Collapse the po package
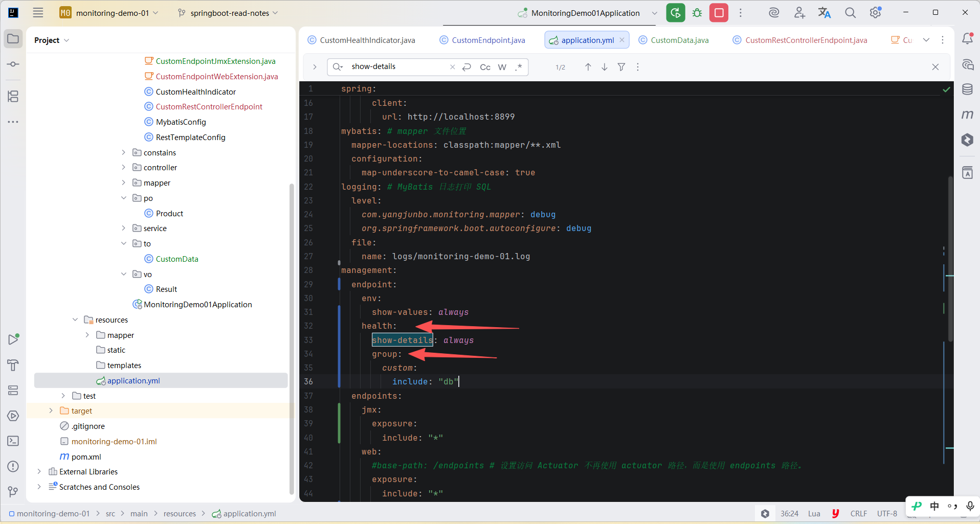 [x=123, y=198]
